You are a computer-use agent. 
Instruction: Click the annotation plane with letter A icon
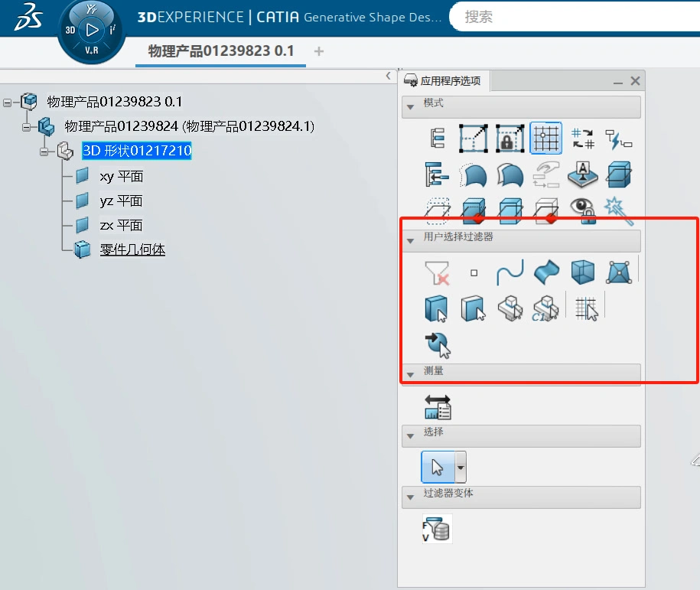point(583,174)
